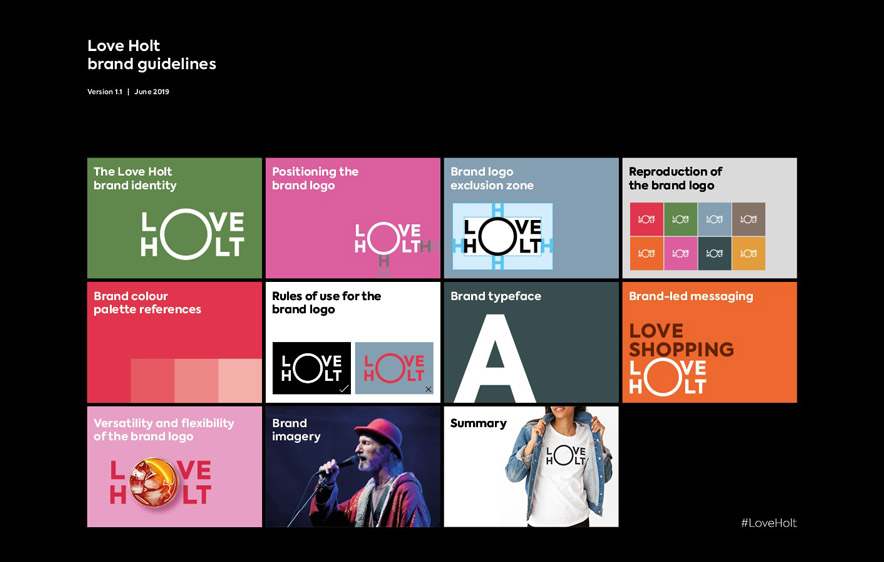Select the green Love Holt logo swatch
884x562 pixels.
(x=680, y=219)
